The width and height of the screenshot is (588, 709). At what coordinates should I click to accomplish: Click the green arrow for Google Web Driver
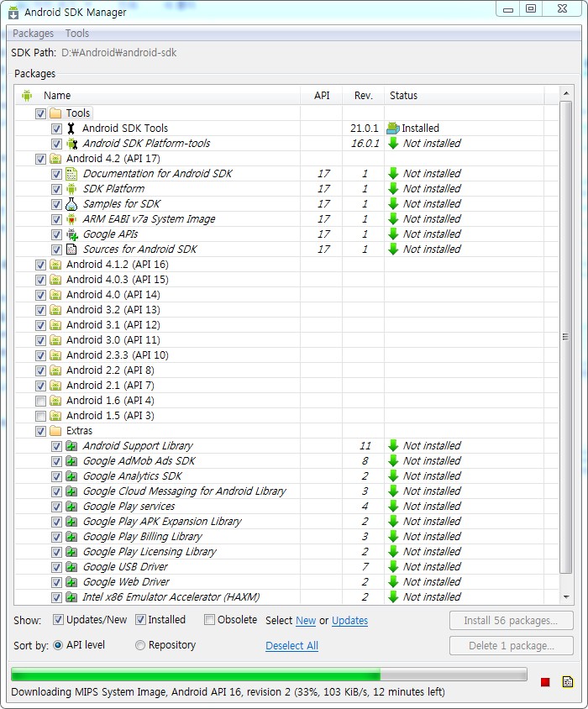[x=393, y=582]
